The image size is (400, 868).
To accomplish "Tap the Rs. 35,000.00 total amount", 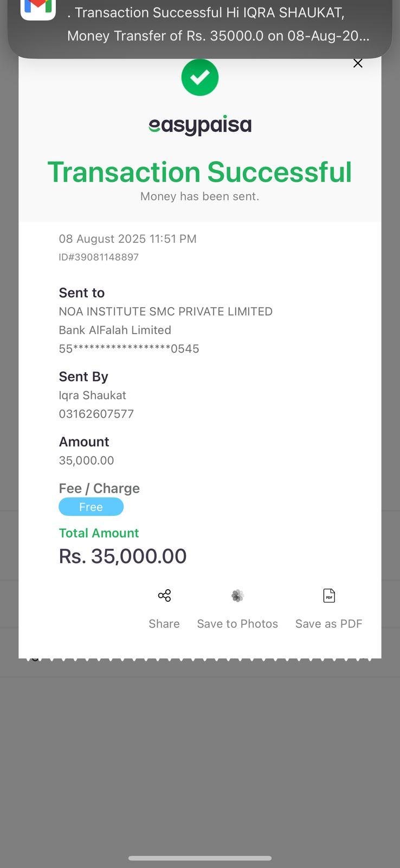I will 122,556.
